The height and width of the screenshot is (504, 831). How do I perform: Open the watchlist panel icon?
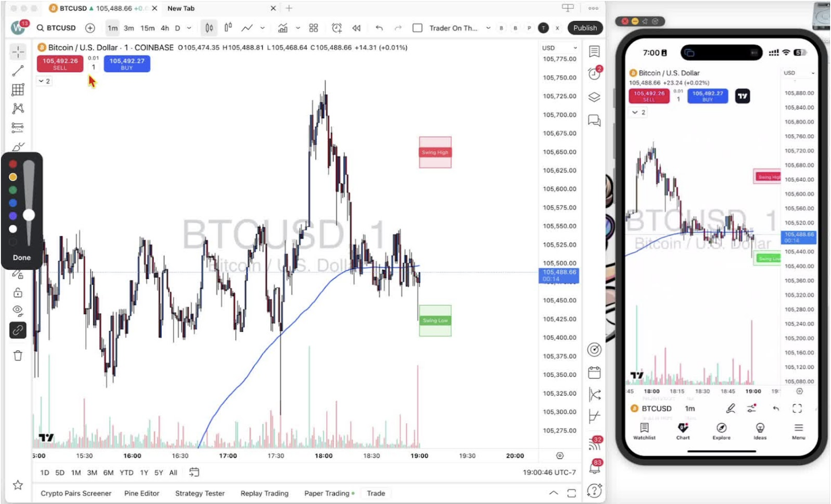[x=594, y=51]
